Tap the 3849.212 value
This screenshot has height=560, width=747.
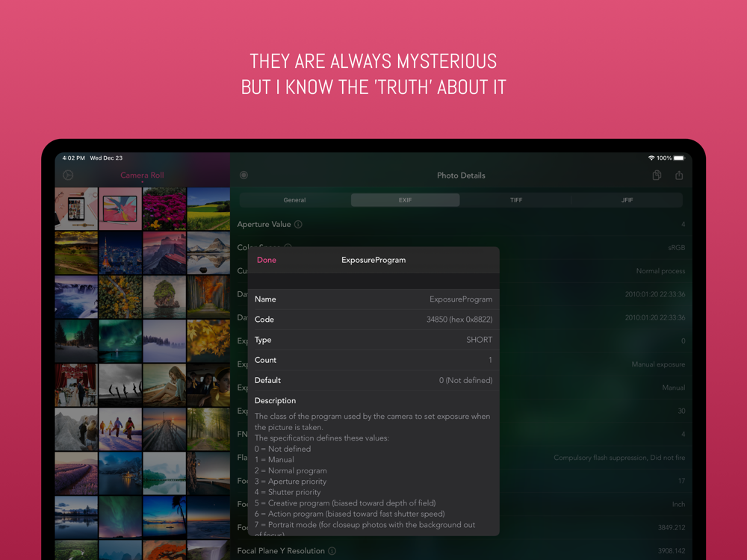[672, 528]
